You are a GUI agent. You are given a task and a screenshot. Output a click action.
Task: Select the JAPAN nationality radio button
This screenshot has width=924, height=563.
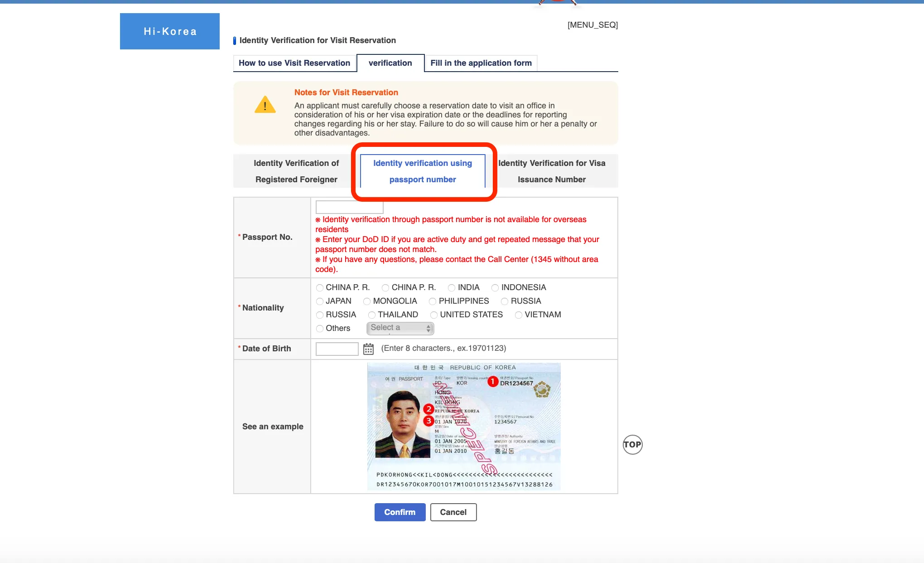tap(320, 301)
